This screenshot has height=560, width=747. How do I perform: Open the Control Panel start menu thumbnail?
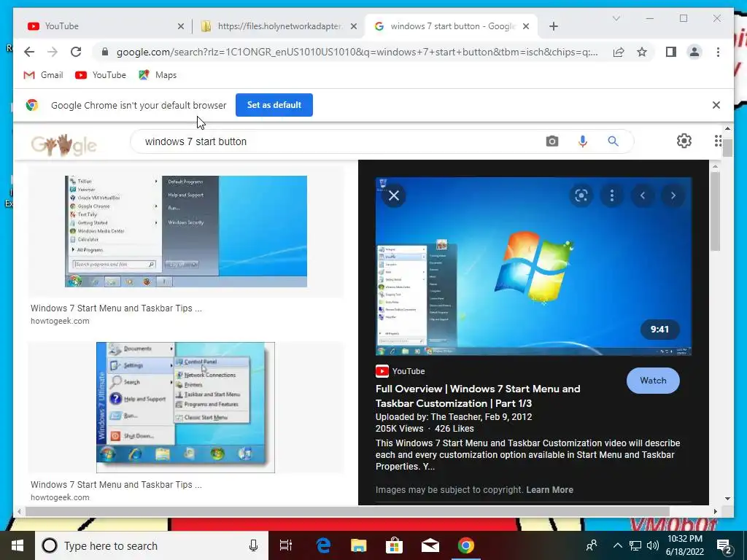(185, 408)
